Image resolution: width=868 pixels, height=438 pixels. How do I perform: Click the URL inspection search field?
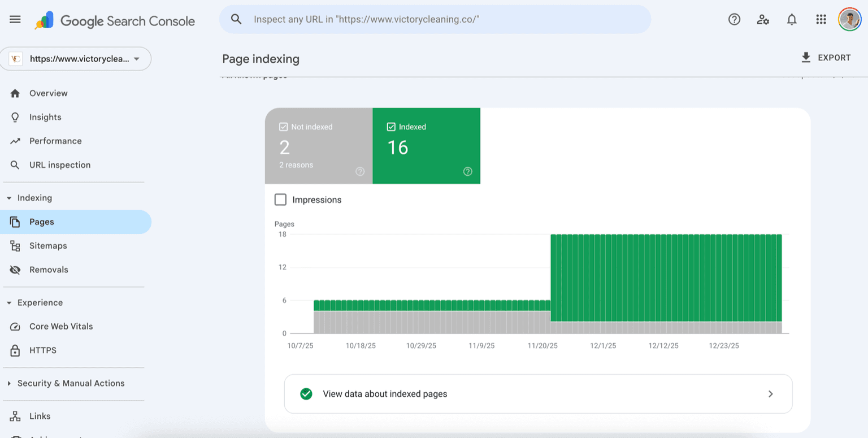[435, 19]
